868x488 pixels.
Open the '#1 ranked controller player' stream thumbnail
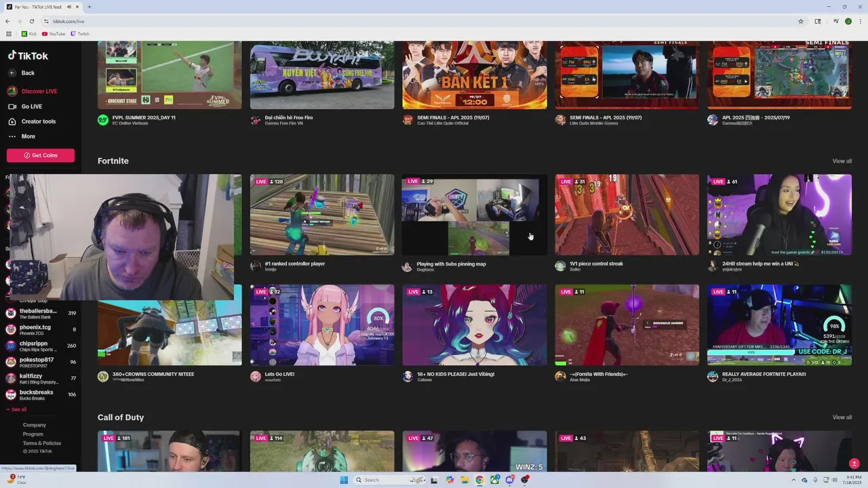pyautogui.click(x=322, y=215)
